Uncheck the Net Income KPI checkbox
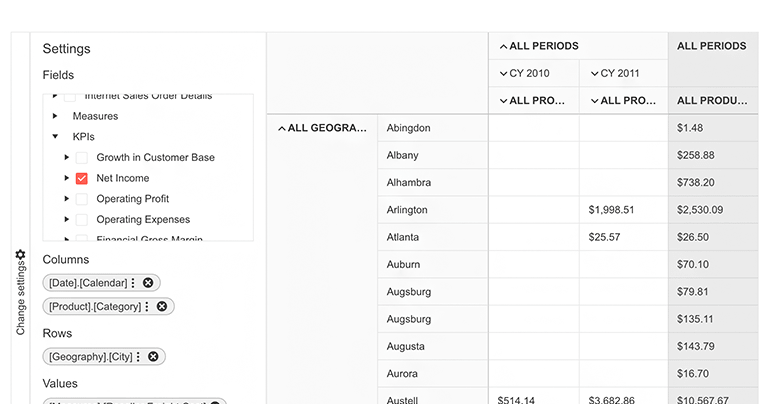This screenshot has height=404, width=770. (x=82, y=178)
